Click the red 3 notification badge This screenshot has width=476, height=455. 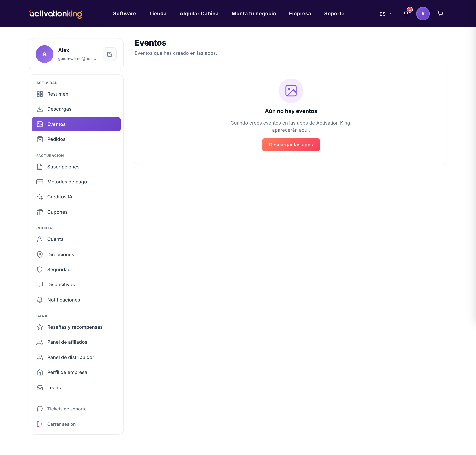[410, 10]
